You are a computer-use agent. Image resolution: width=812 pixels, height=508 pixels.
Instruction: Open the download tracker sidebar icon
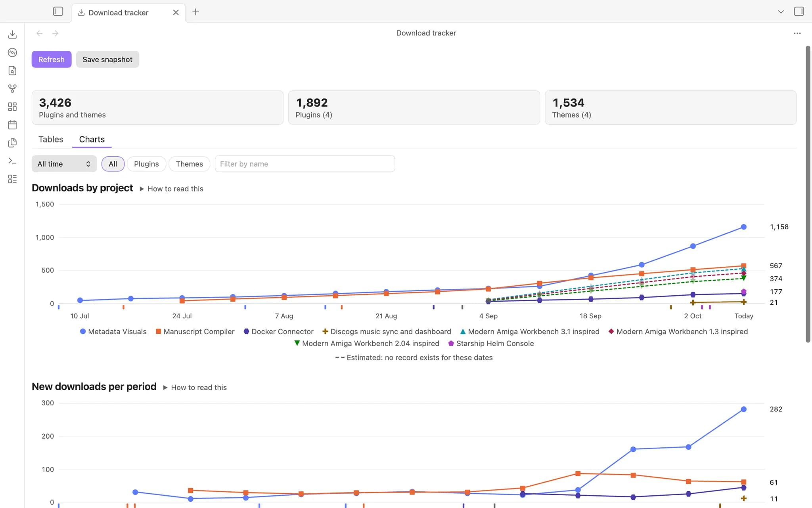12,35
